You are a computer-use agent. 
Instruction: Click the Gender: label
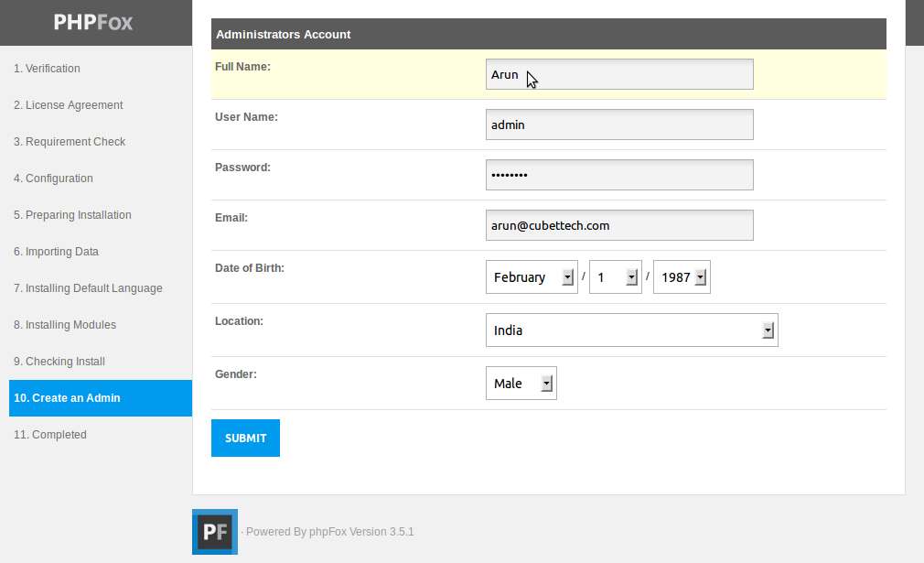pos(236,374)
